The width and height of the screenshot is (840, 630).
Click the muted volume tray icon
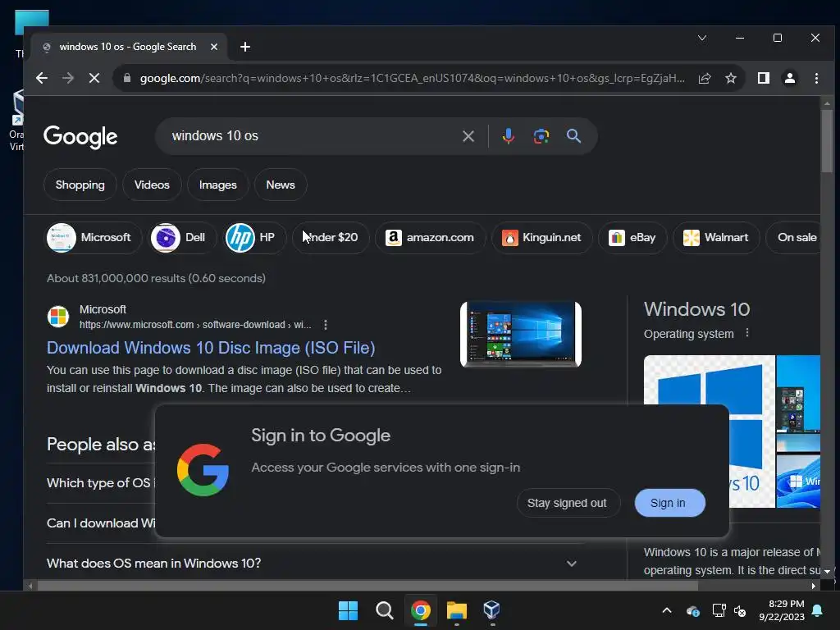pos(741,610)
